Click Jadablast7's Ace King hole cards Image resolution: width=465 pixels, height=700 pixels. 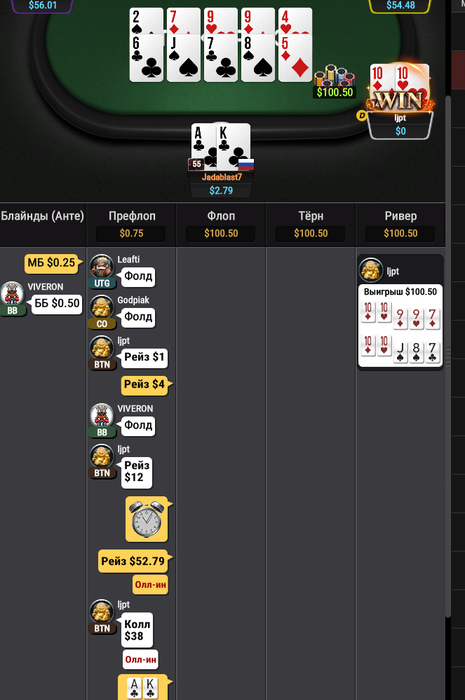220,146
